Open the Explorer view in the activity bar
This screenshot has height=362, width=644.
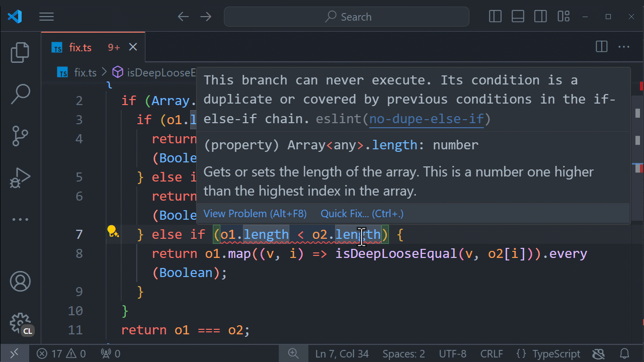(20, 52)
